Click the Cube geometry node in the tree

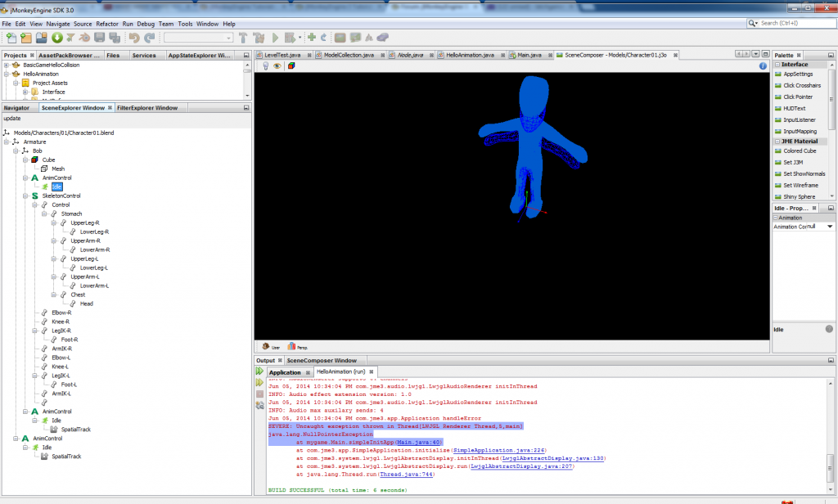pos(48,160)
